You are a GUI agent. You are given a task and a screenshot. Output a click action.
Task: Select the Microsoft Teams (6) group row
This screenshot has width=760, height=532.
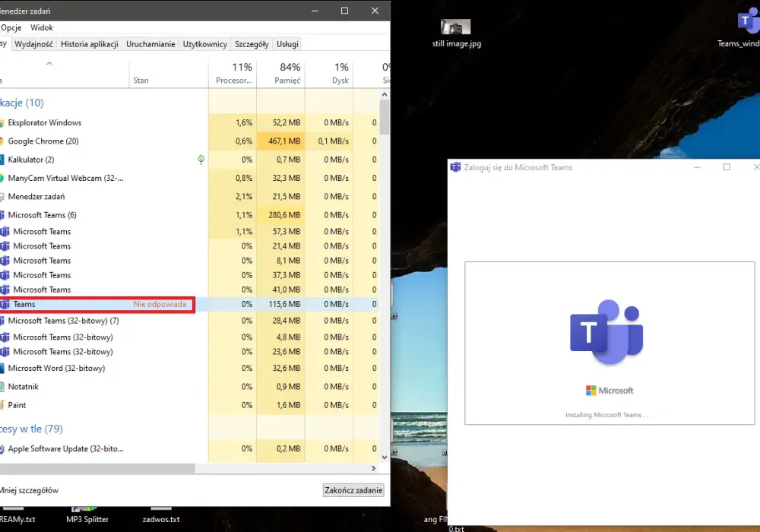[x=189, y=214]
